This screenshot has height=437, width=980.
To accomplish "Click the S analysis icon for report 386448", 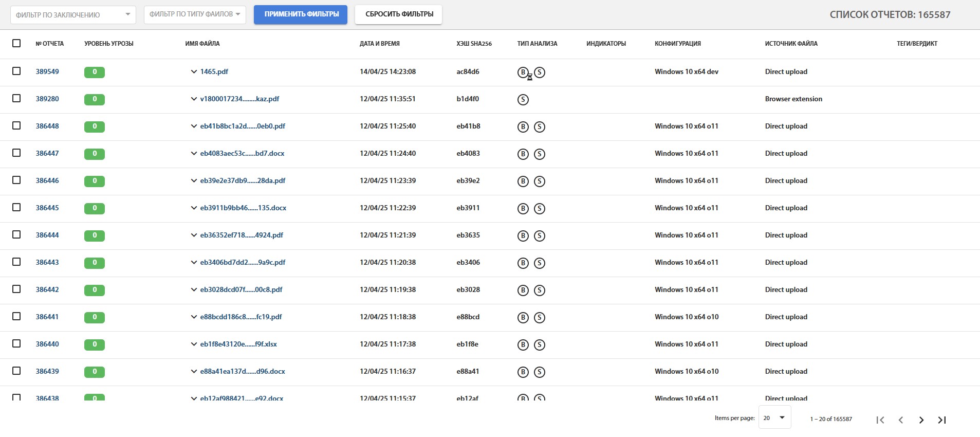I will 539,127.
